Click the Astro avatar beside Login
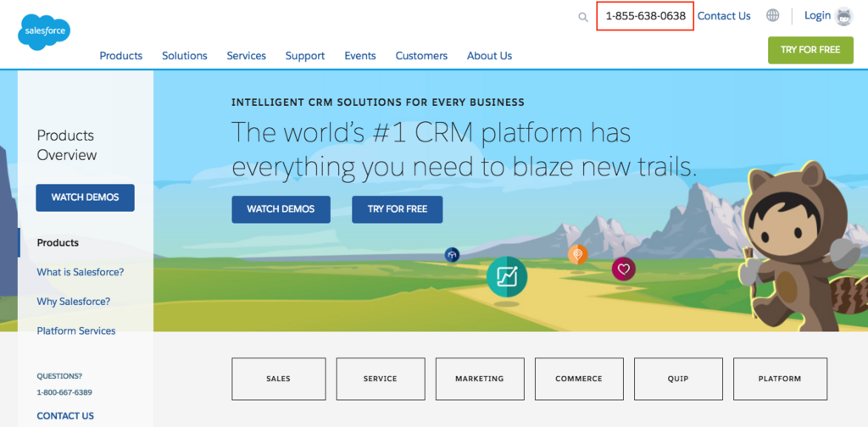Image resolution: width=868 pixels, height=427 pixels. click(844, 17)
